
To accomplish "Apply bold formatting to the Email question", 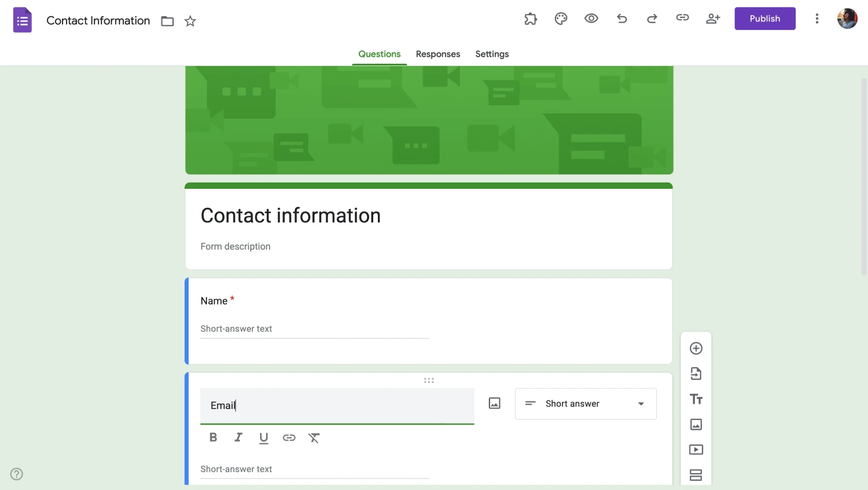I will pyautogui.click(x=213, y=437).
